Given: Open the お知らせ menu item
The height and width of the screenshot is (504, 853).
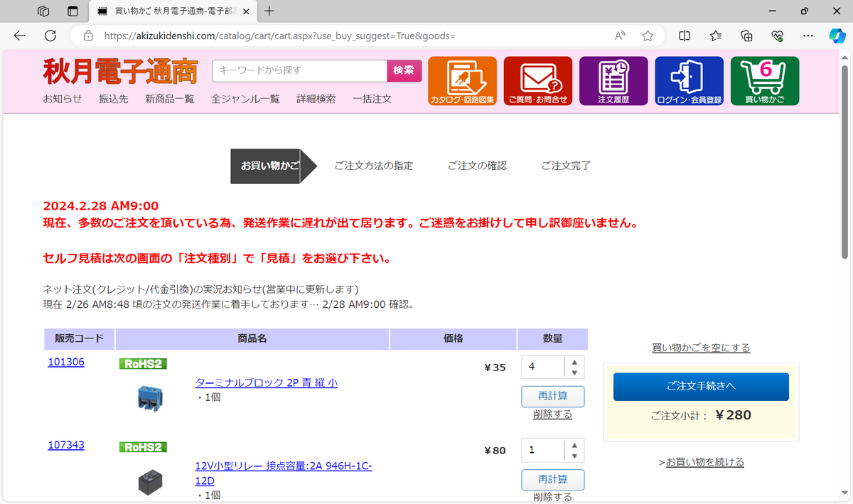Looking at the screenshot, I should [x=63, y=99].
